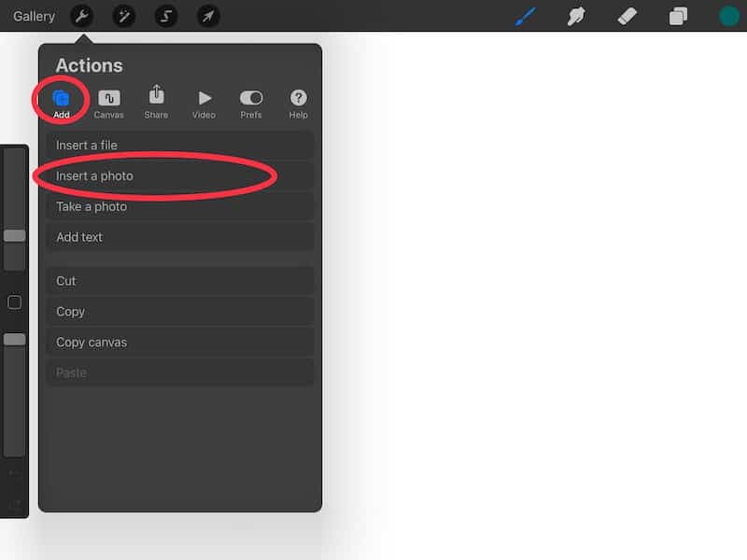Open the Actions wrench menu
The height and width of the screenshot is (560, 747).
80,16
